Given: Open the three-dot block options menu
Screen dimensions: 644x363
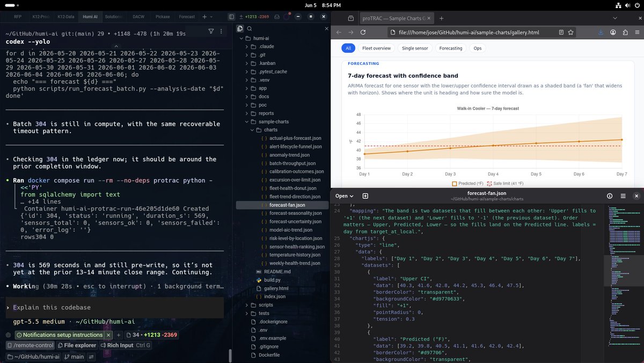Looking at the screenshot, I should click(x=222, y=31).
